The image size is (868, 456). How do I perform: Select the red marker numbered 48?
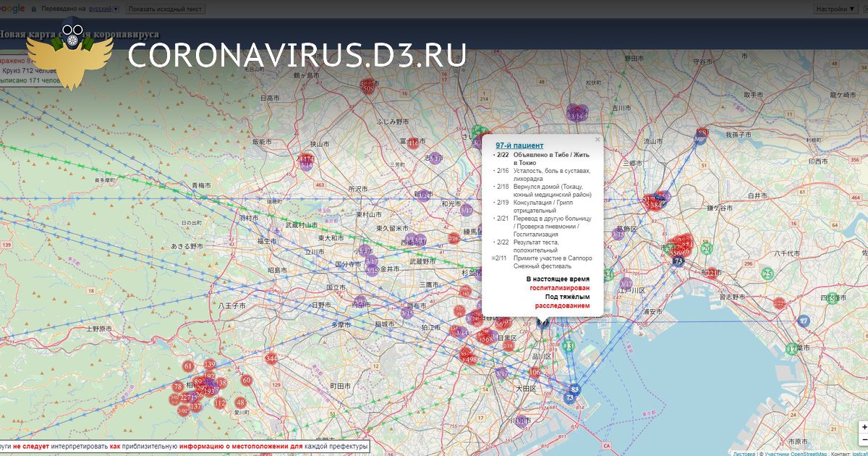(242, 402)
